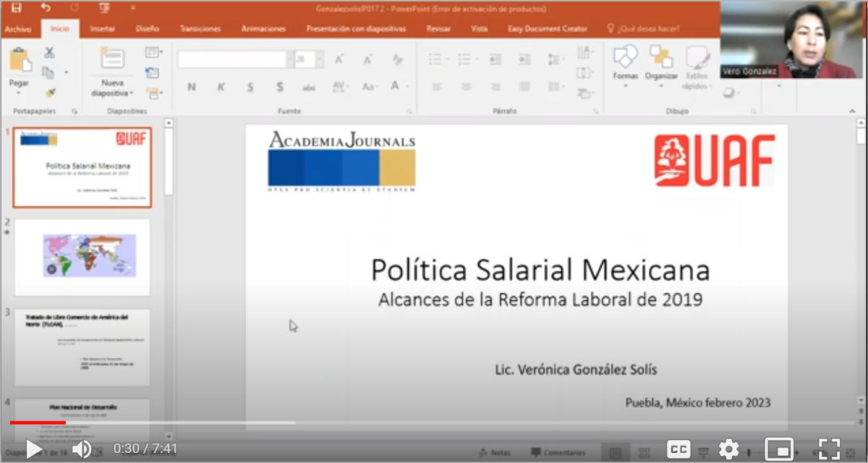Toggle strikethrough with the abc button
The height and width of the screenshot is (463, 868).
[x=309, y=87]
